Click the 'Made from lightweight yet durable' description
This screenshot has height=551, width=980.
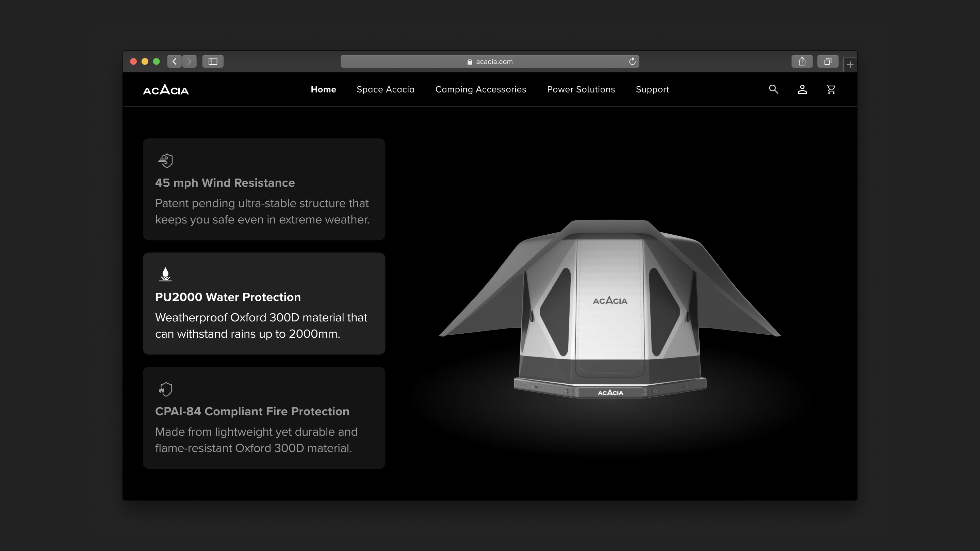tap(257, 440)
